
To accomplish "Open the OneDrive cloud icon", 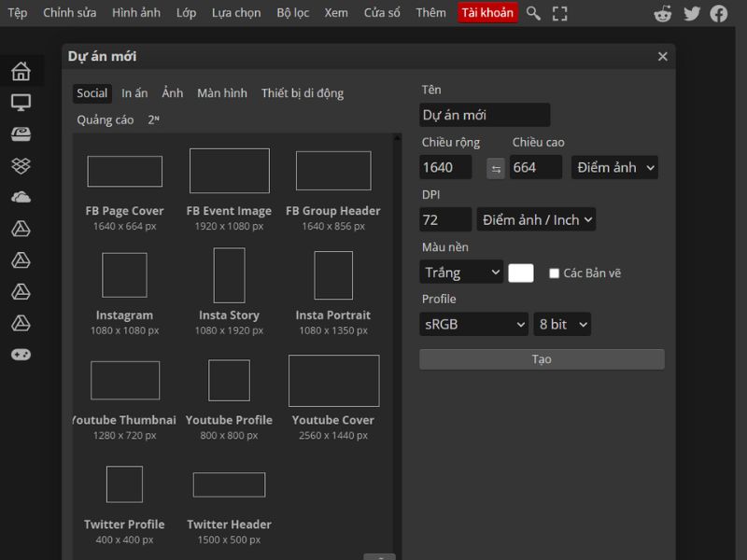I will (x=21, y=197).
